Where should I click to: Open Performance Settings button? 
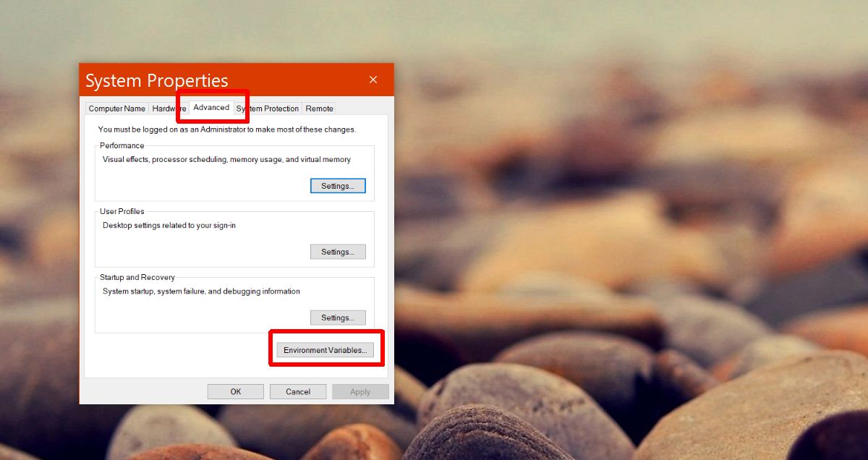pyautogui.click(x=338, y=186)
